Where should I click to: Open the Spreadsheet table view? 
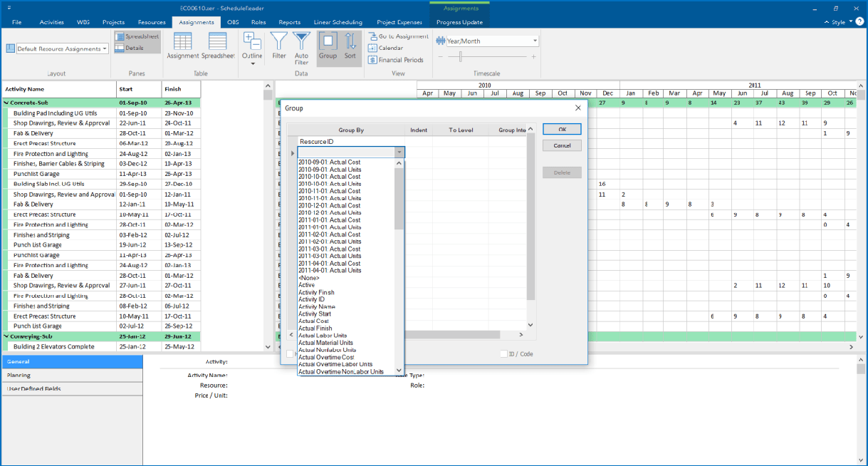click(218, 46)
